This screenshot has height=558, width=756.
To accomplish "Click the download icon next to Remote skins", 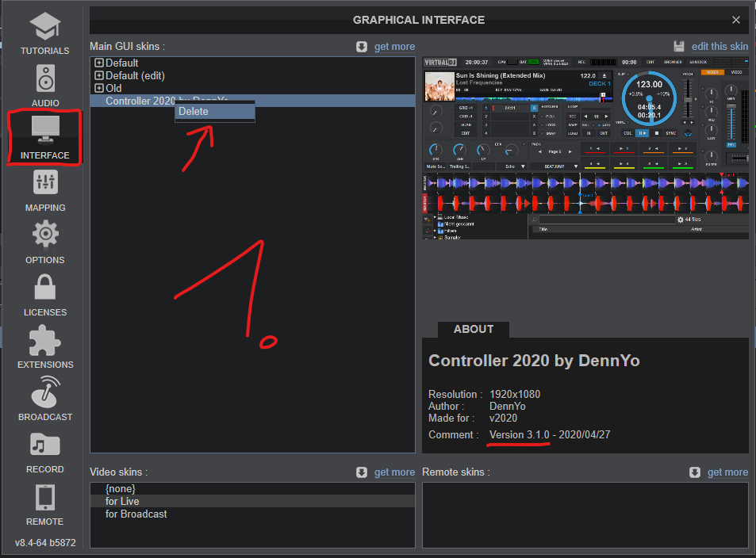I will [x=695, y=472].
